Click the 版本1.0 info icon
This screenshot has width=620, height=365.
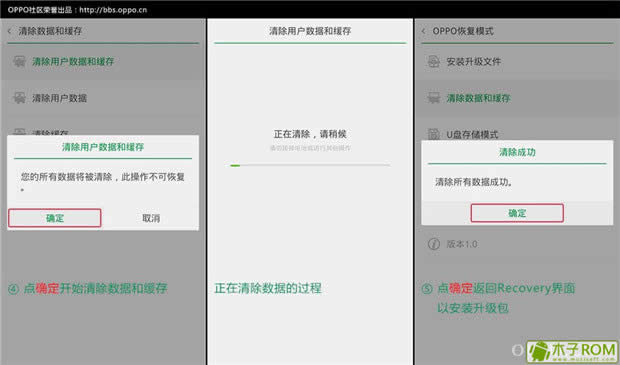pos(434,244)
